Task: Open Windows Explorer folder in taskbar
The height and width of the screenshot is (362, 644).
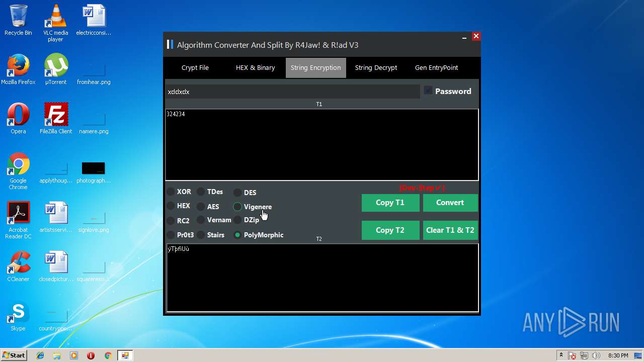Action: (57, 355)
